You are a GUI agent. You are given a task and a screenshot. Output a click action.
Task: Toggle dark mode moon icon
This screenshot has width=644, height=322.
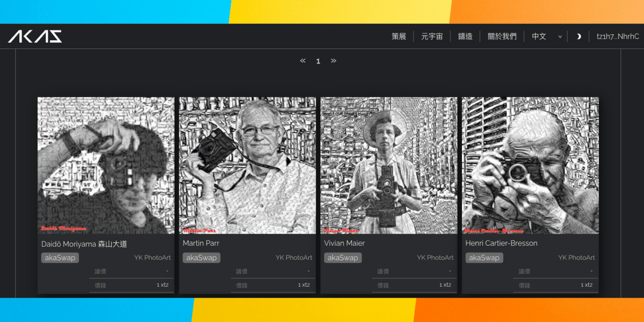pos(579,36)
